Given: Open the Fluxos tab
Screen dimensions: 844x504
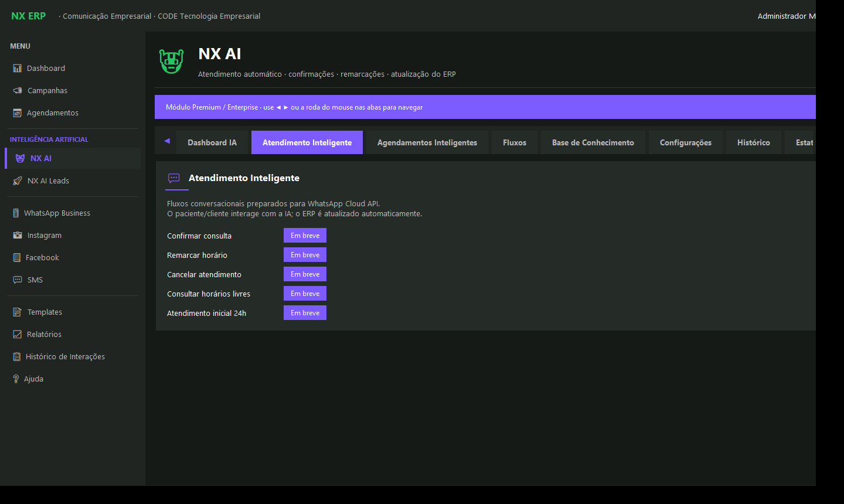Looking at the screenshot, I should (x=515, y=142).
